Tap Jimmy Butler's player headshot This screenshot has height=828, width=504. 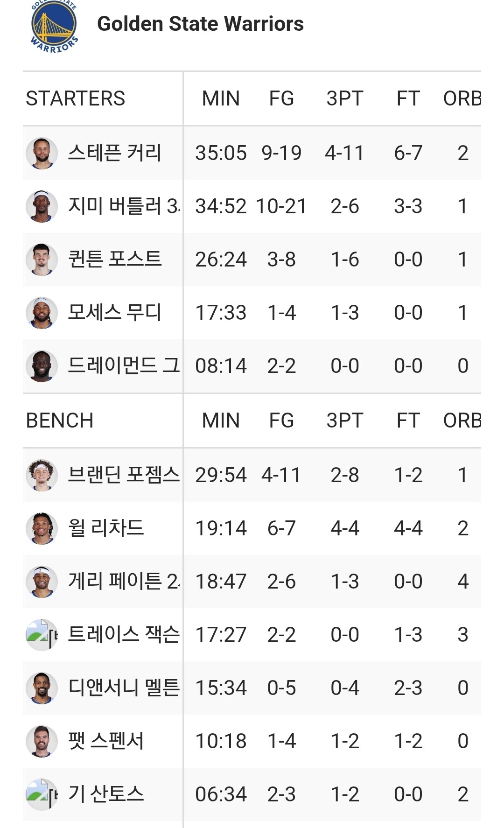click(x=42, y=206)
